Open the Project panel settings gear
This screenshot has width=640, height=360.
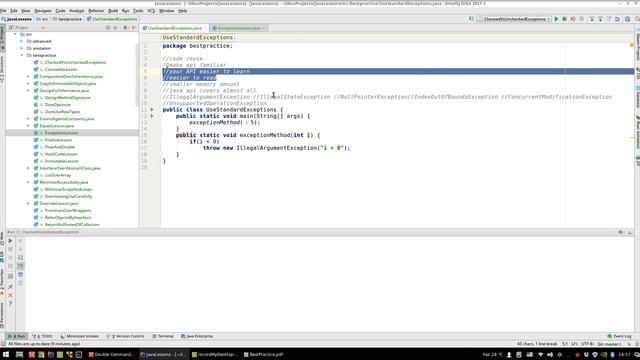click(x=125, y=28)
